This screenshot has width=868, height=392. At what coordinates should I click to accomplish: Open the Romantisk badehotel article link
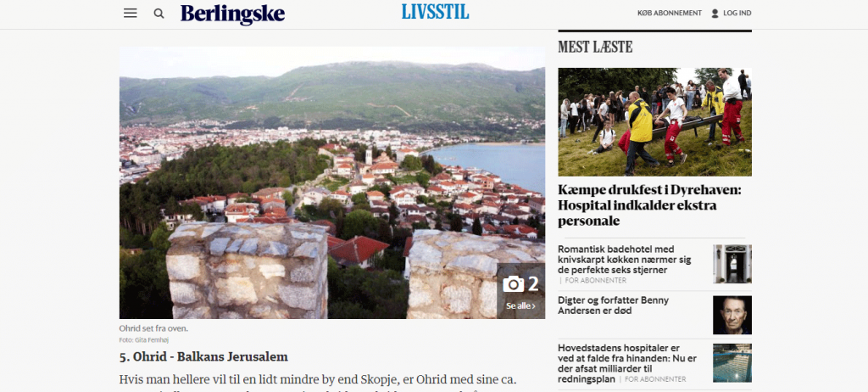click(x=625, y=260)
